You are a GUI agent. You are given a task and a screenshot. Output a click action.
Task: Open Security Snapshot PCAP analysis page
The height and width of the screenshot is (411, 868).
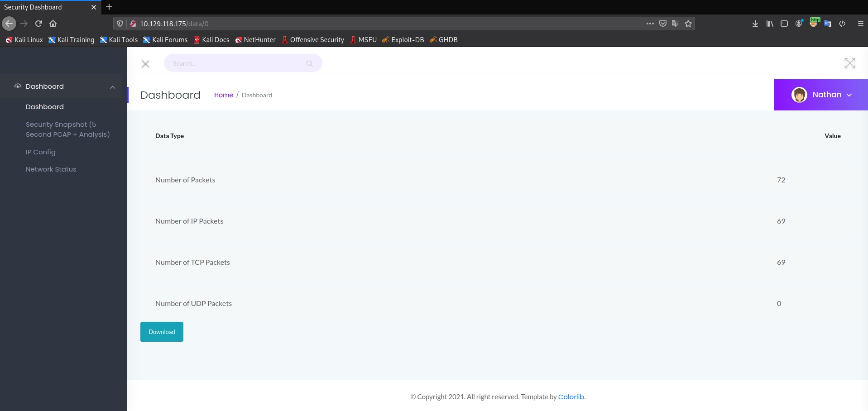point(67,129)
